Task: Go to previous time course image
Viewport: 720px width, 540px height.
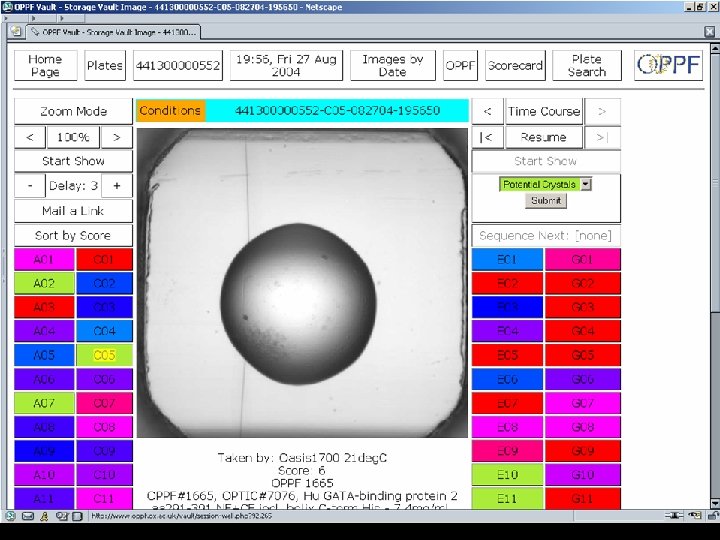Action: click(486, 111)
